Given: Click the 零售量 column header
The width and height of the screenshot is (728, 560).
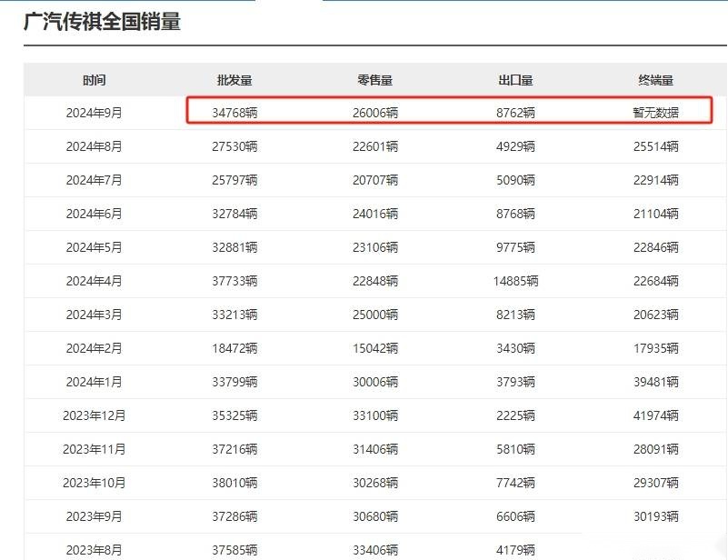Looking at the screenshot, I should [375, 80].
